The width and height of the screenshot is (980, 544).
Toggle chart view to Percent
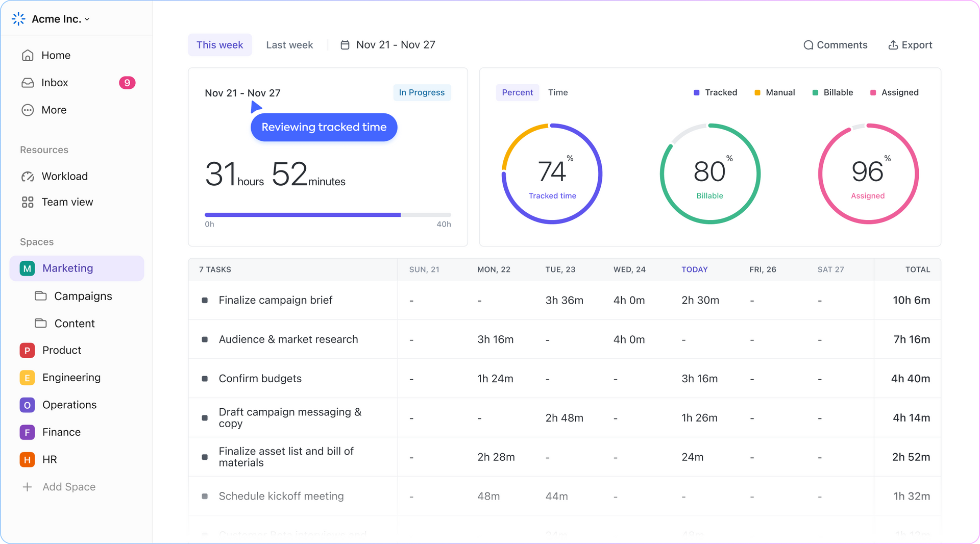point(517,92)
